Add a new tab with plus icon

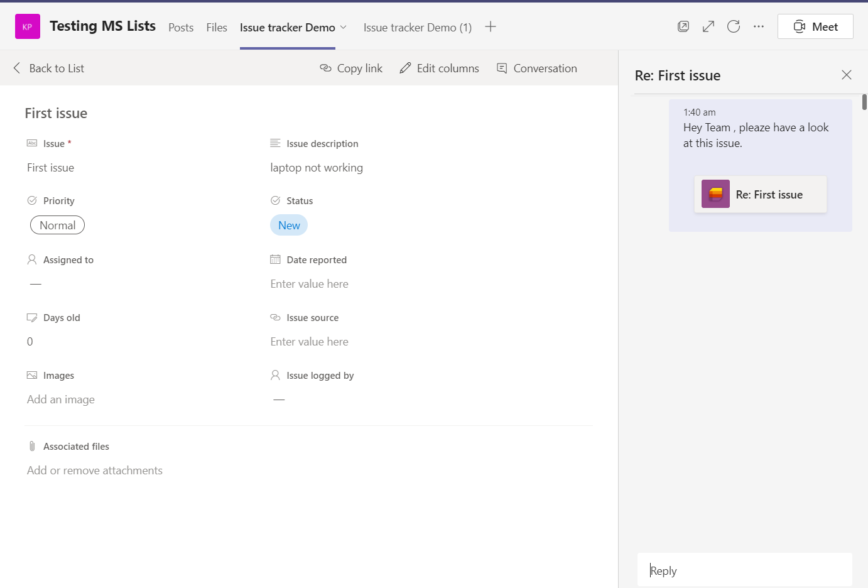point(491,26)
